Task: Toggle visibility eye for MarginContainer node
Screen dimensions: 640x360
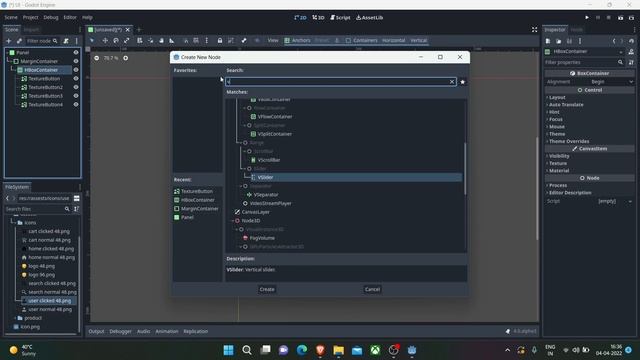Action: click(76, 61)
